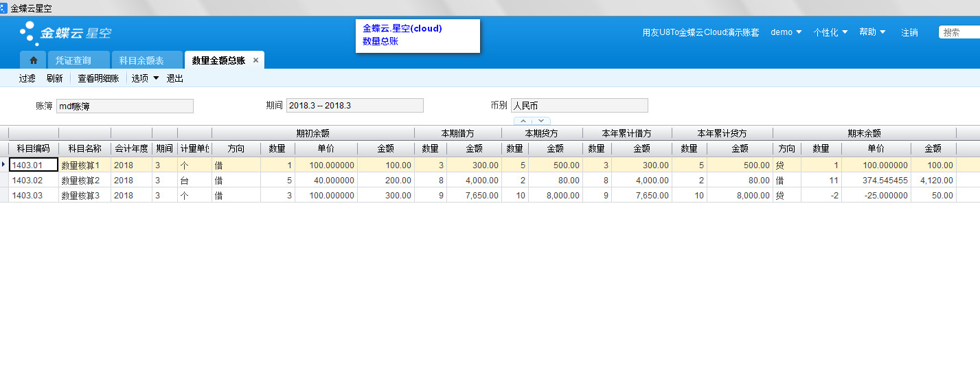The image size is (980, 368).
Task: Click the window app icon in title bar
Action: coord(4,8)
